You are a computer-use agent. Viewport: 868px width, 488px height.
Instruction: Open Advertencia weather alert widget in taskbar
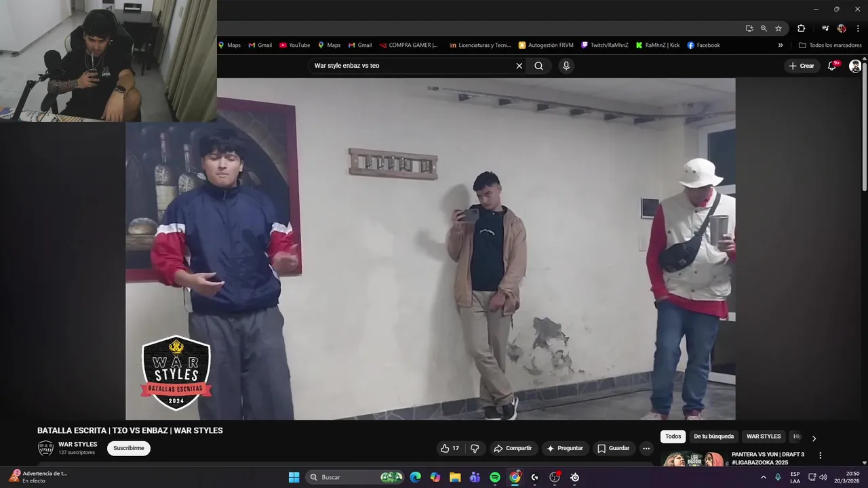pos(37,476)
